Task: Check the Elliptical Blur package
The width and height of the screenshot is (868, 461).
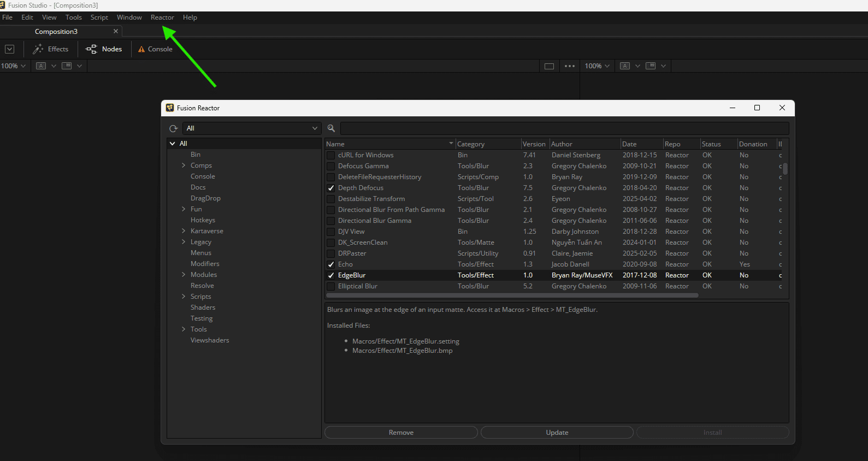Action: [x=330, y=286]
